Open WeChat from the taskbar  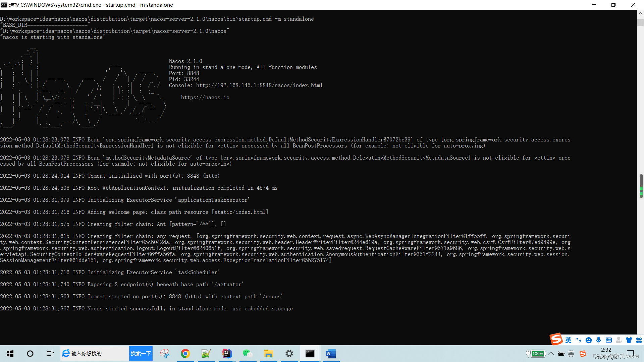[x=248, y=354]
